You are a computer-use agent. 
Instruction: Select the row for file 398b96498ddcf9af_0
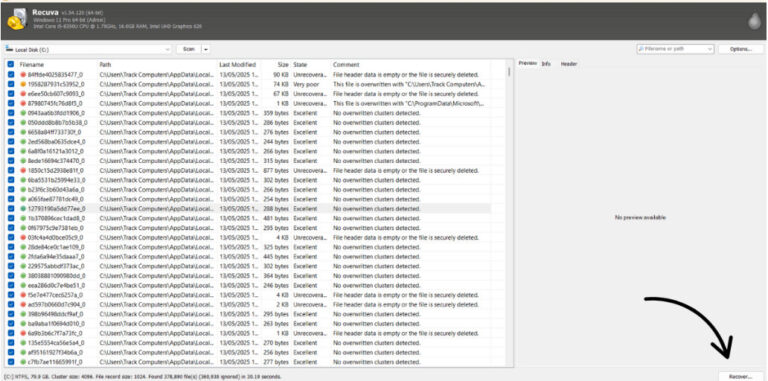pos(248,314)
